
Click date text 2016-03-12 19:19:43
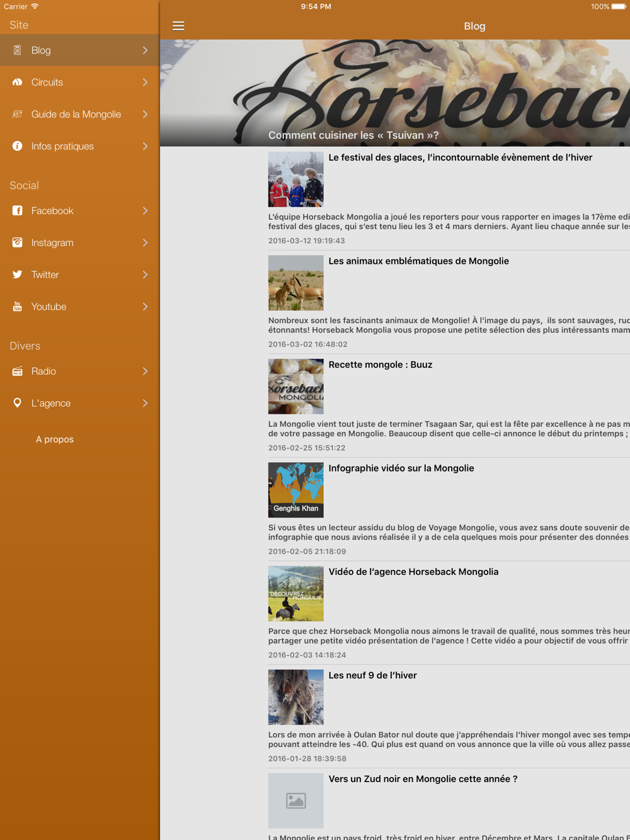(307, 241)
